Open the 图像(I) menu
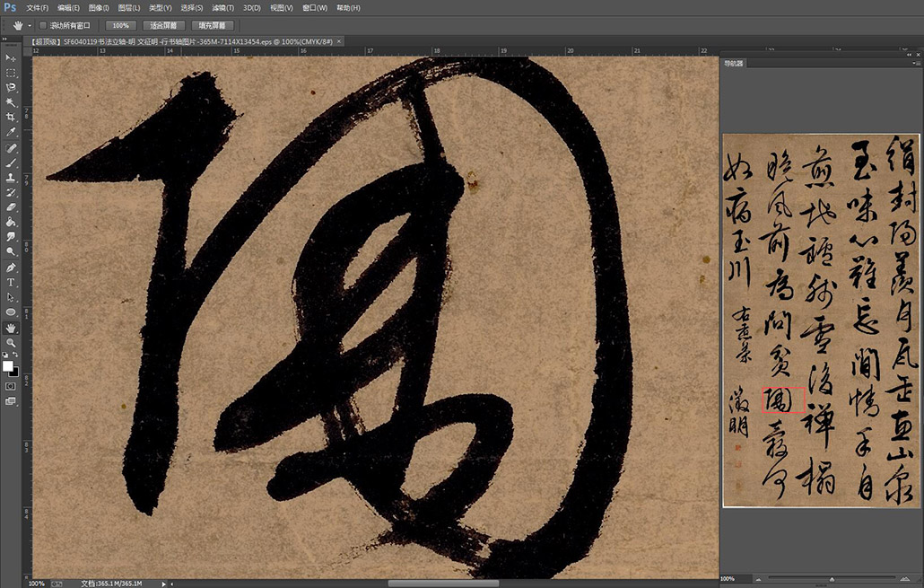This screenshot has width=924, height=588. [x=99, y=8]
